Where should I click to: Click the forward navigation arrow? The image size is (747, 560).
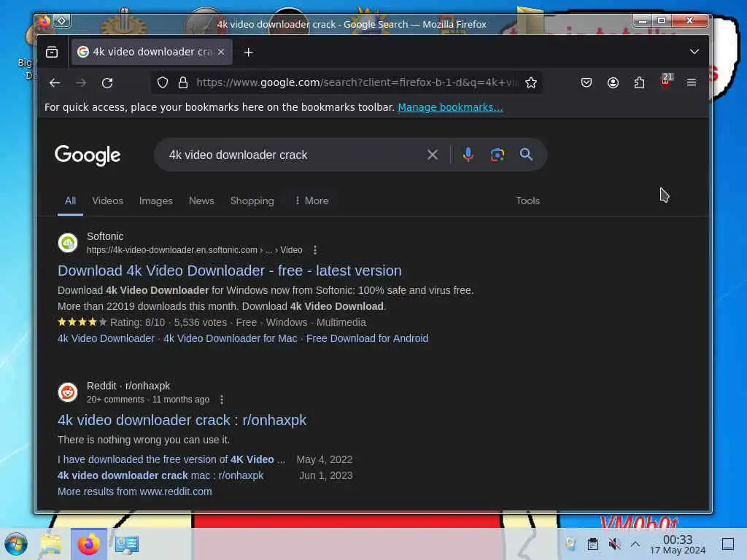pyautogui.click(x=81, y=83)
